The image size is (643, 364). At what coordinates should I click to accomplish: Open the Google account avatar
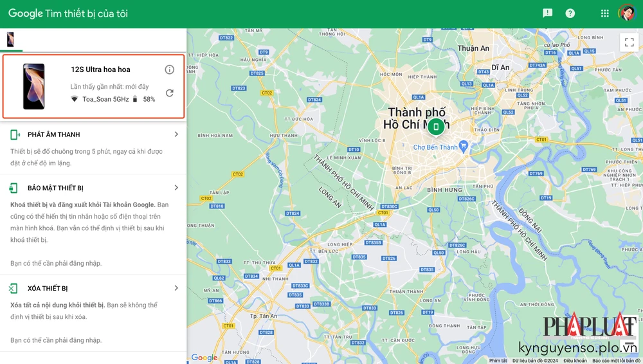626,13
